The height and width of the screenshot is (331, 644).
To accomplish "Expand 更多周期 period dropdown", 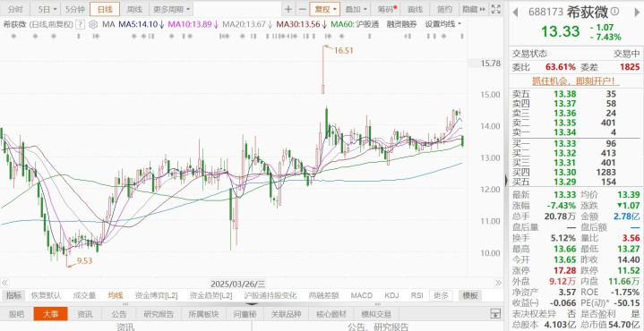I will click(172, 9).
